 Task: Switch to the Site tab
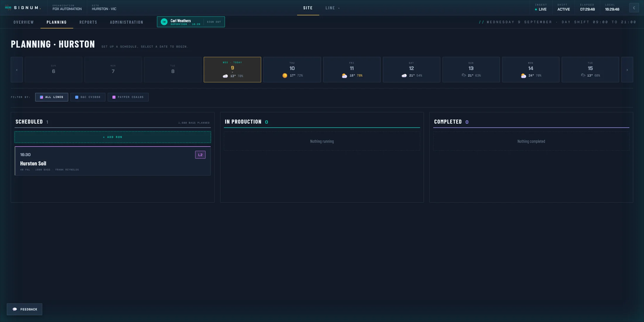pos(308,8)
